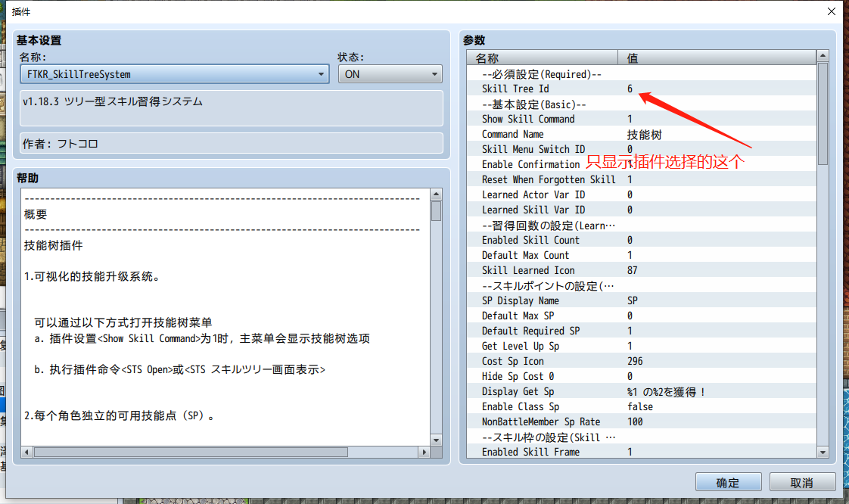Click help text scrollbar up arrow
The height and width of the screenshot is (504, 849).
pos(437,194)
